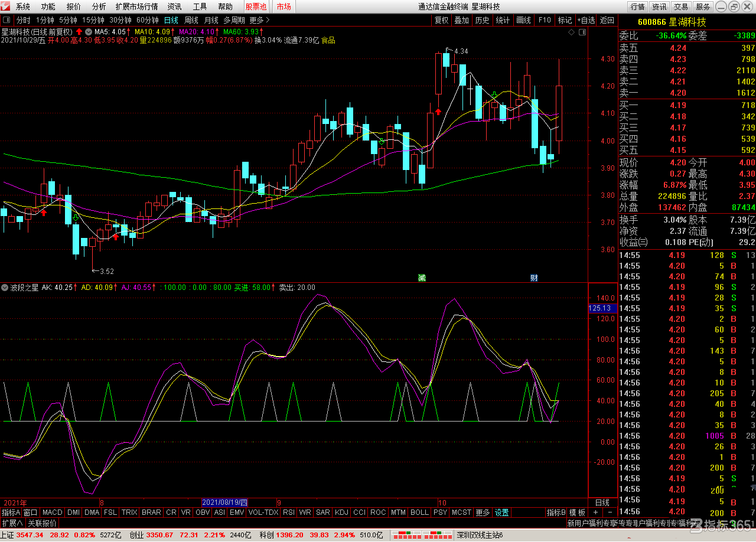Open the 扩展市场行情 menu
This screenshot has width=756, height=542.
pyautogui.click(x=137, y=6)
